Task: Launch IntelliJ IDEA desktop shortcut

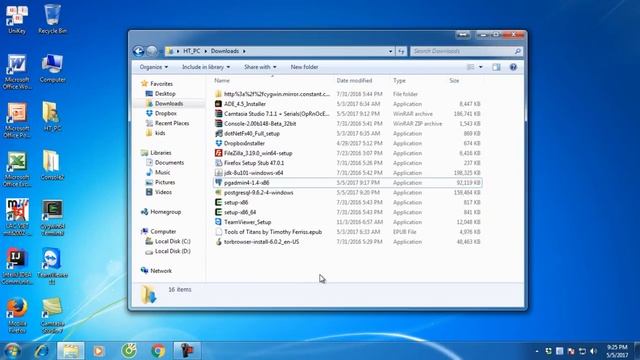Action: pos(17,267)
